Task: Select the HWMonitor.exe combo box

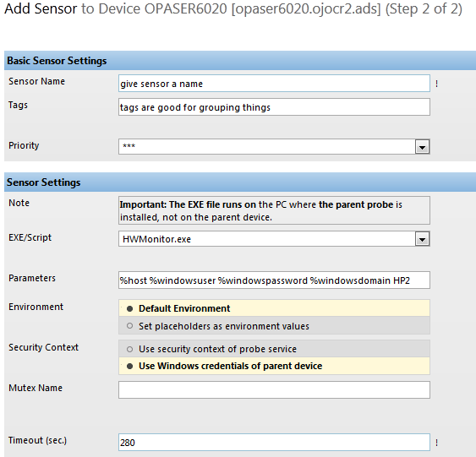Action: tap(274, 239)
